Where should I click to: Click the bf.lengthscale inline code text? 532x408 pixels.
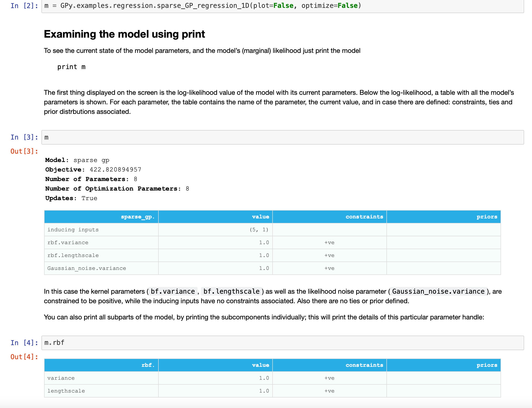tap(231, 291)
